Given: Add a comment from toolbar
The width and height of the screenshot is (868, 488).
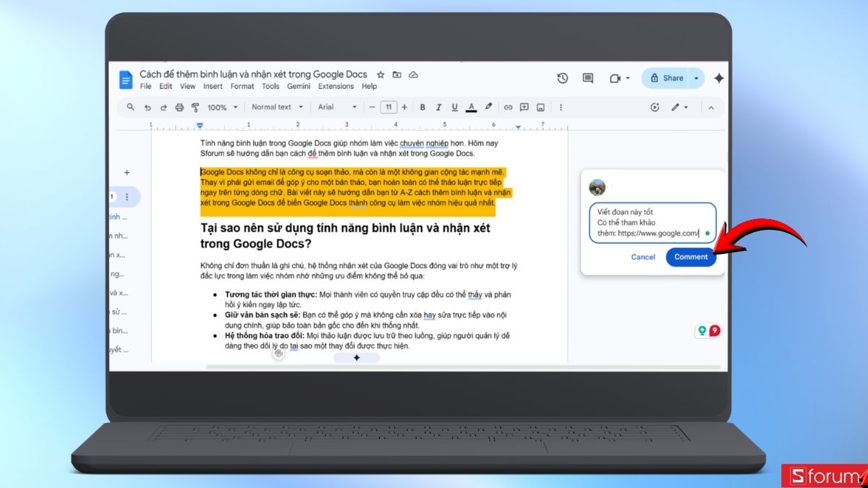Looking at the screenshot, I should point(524,107).
